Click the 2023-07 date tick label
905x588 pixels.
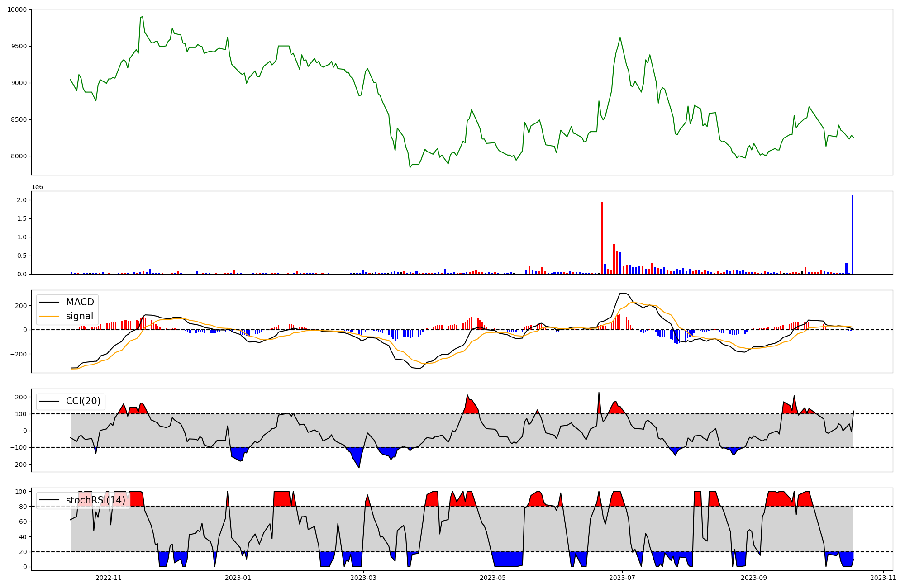point(622,578)
